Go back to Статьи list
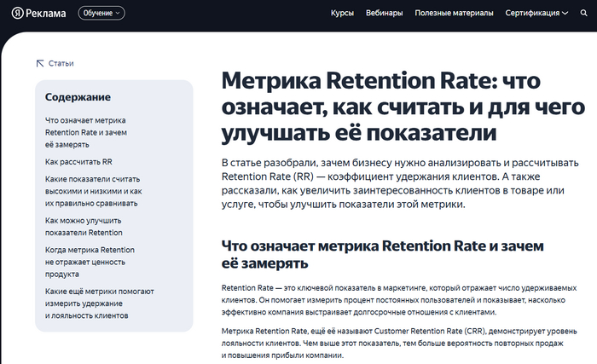 click(x=61, y=64)
